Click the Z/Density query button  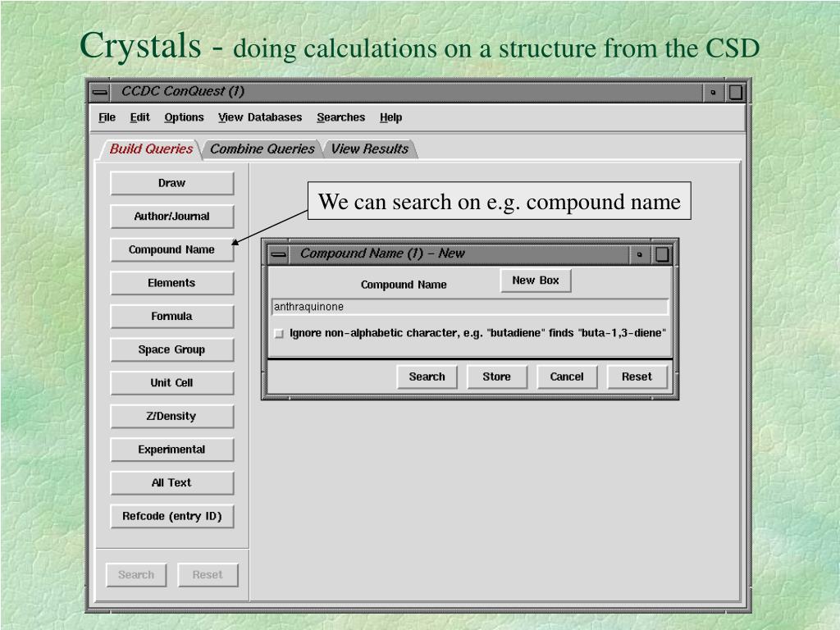[172, 416]
